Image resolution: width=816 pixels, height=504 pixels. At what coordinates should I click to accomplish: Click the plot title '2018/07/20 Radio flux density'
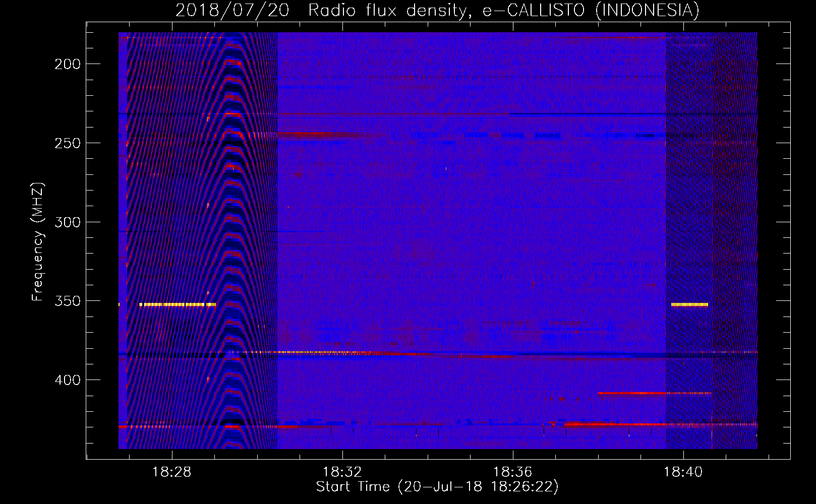[x=437, y=10]
